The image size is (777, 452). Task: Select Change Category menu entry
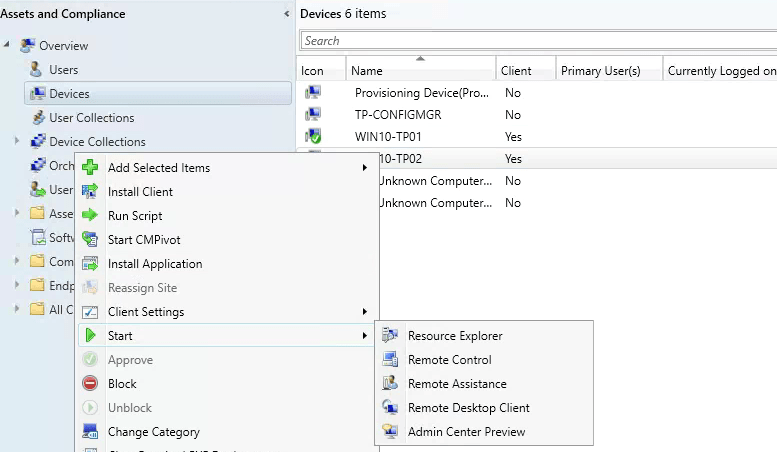tap(154, 432)
